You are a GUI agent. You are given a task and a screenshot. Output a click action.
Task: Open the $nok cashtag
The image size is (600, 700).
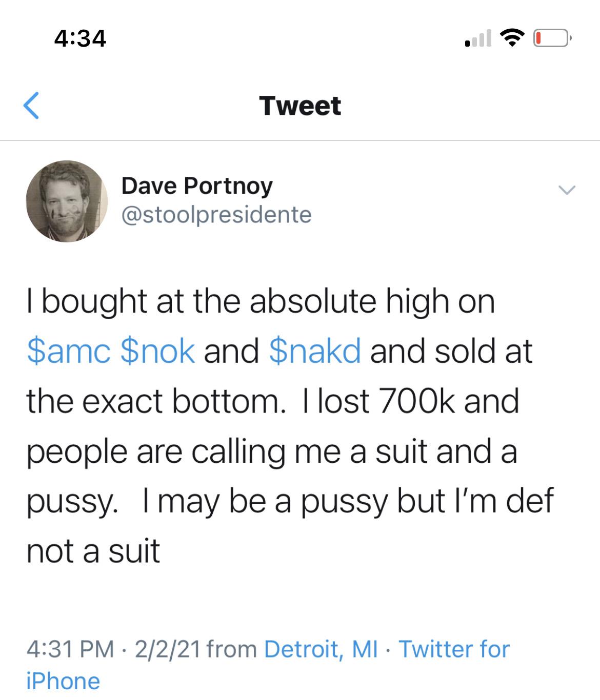[157, 351]
